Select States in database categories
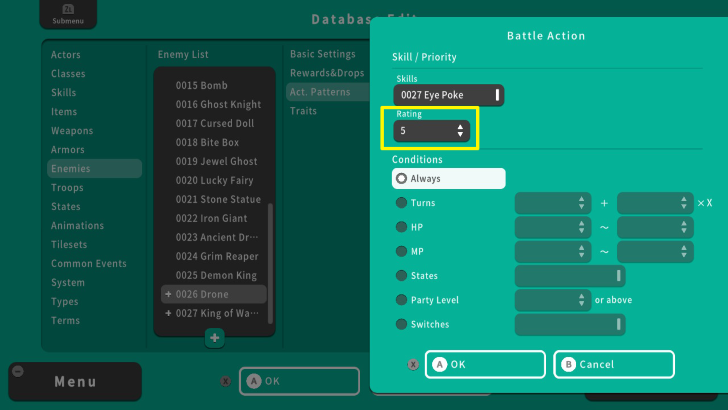This screenshot has width=728, height=410. click(65, 207)
